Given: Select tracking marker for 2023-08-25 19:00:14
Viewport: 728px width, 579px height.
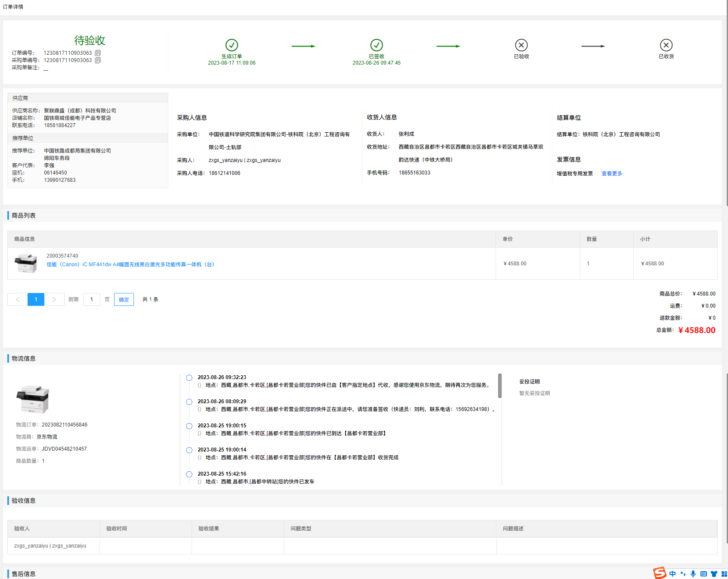Looking at the screenshot, I should (189, 450).
